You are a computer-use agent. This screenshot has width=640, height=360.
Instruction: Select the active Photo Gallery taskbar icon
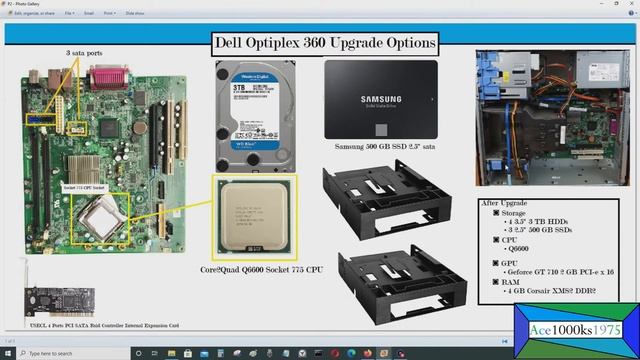tap(384, 353)
